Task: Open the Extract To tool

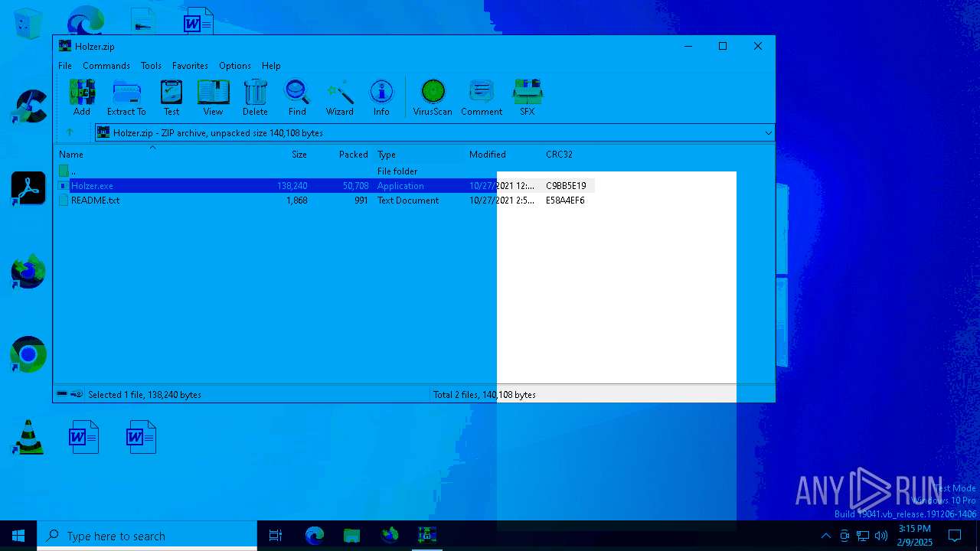Action: (126, 97)
